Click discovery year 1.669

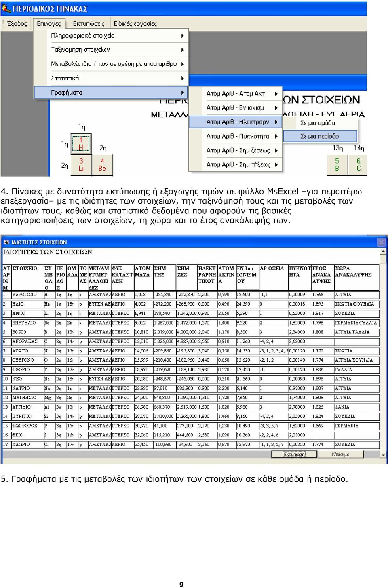click(323, 426)
